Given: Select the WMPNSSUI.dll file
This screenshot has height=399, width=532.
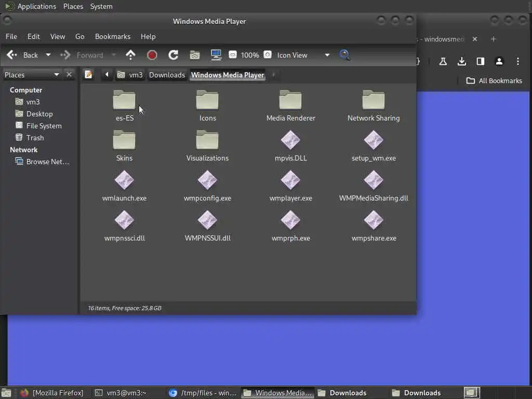Looking at the screenshot, I should click(x=207, y=225).
